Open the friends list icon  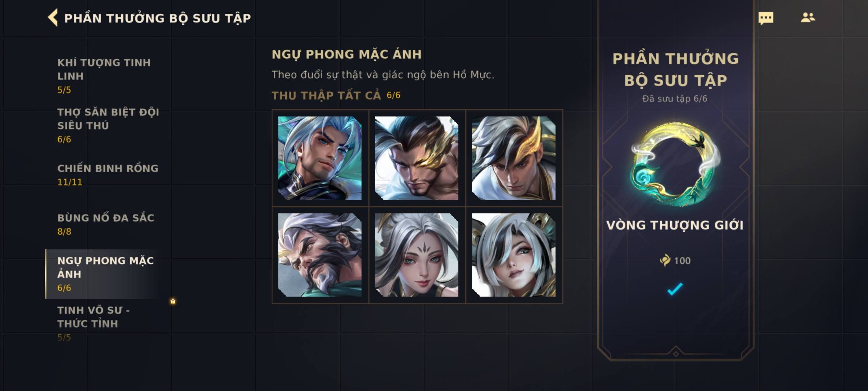808,17
